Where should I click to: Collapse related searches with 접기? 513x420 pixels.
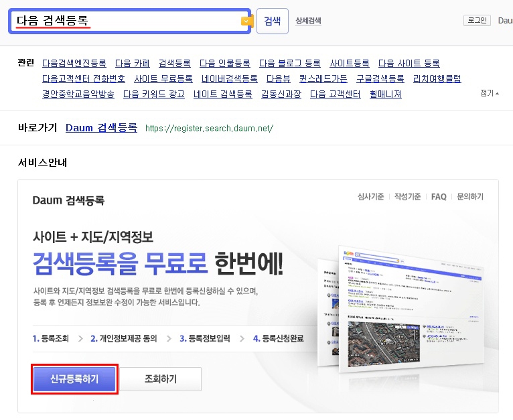click(x=490, y=93)
